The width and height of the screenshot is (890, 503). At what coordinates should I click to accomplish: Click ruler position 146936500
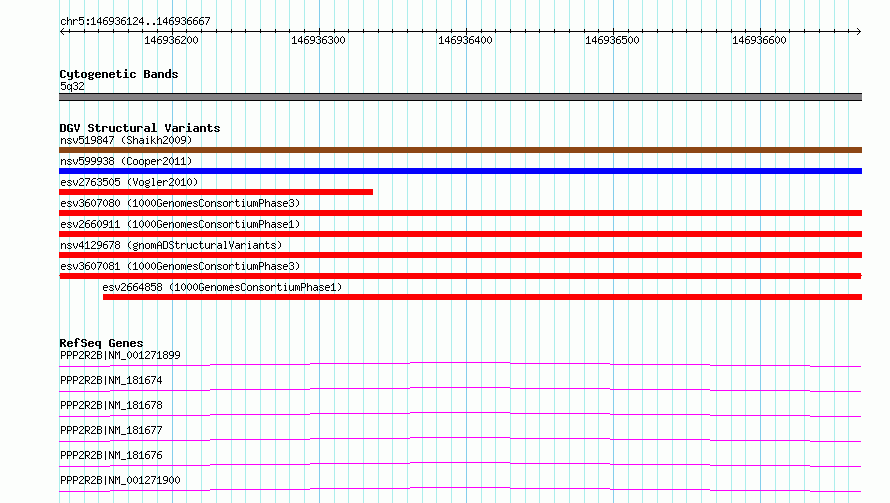pyautogui.click(x=612, y=40)
